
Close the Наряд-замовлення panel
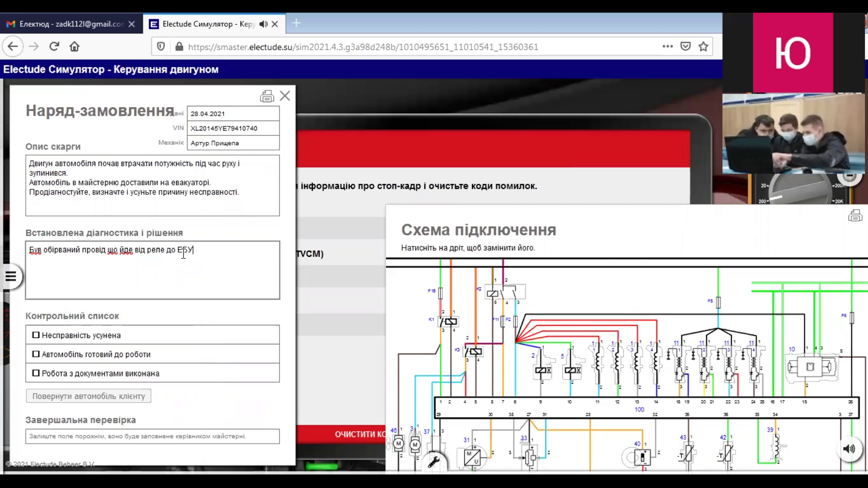285,96
